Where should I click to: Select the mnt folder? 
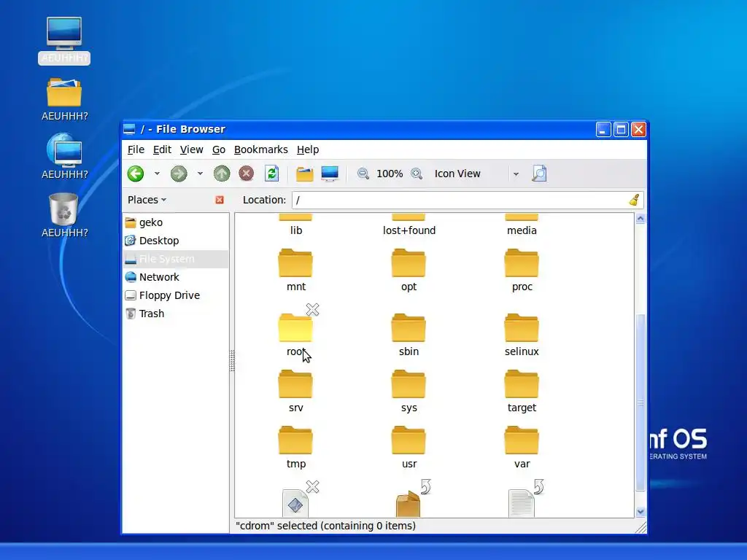tap(296, 270)
